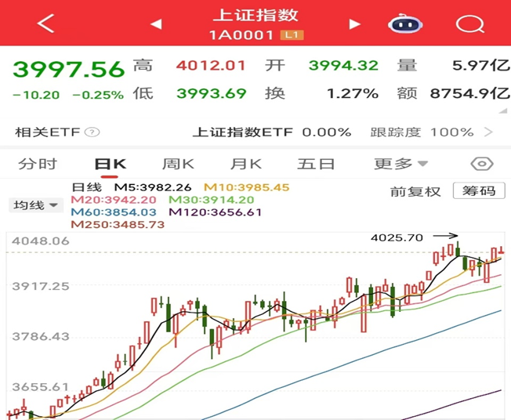Expand quote details with small corner triangle
Viewport: 511px width, 420px height.
503,110
